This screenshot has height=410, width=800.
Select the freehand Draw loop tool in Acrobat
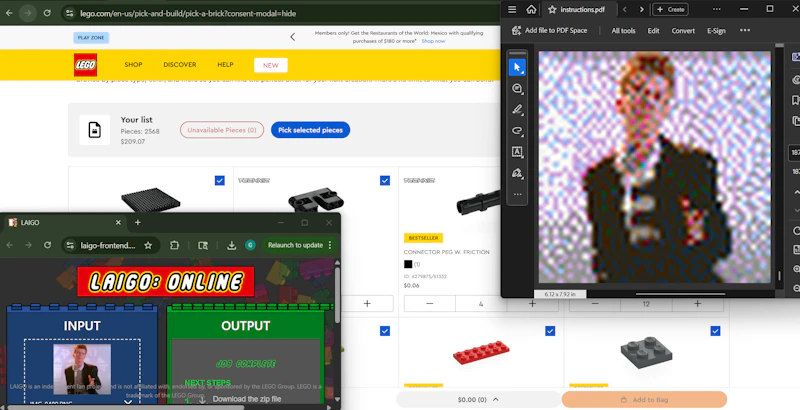click(x=517, y=131)
